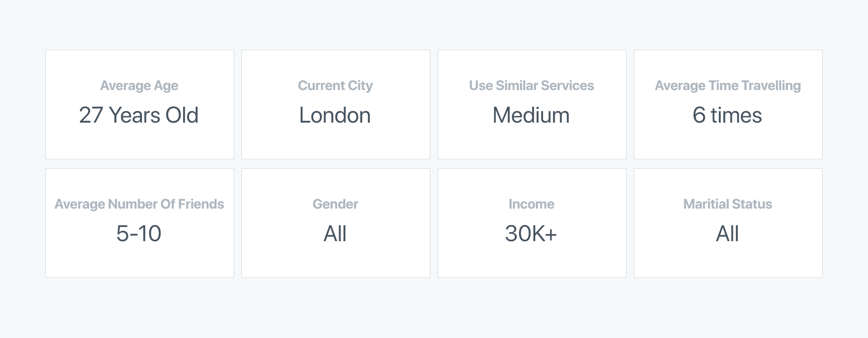Click the Average Time Travelling label
This screenshot has height=338, width=868.
point(728,86)
